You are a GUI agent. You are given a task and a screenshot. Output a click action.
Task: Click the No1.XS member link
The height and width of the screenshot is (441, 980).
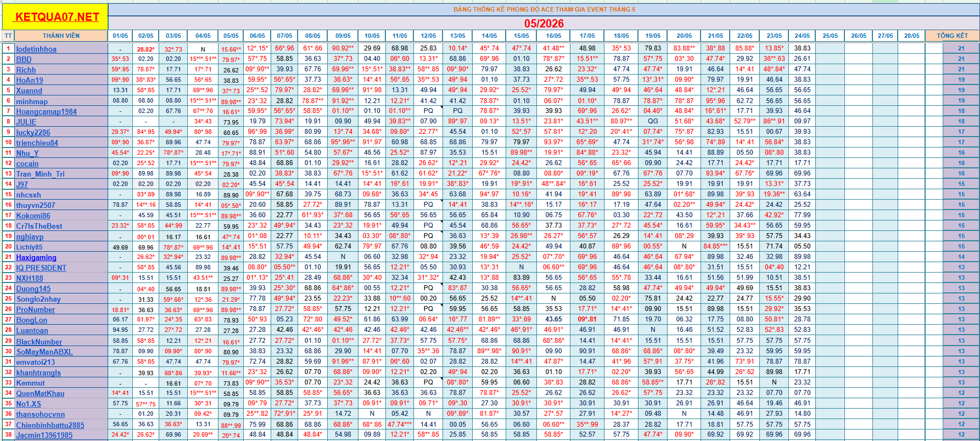click(x=29, y=404)
